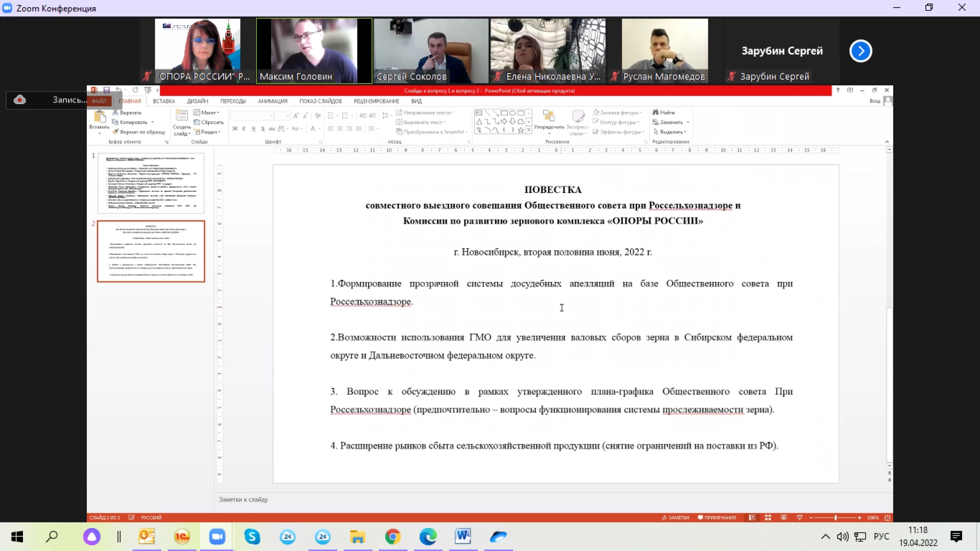Select the rectangle shape in the shapes gallery
Viewport: 980px width, 551px height.
pos(504,113)
